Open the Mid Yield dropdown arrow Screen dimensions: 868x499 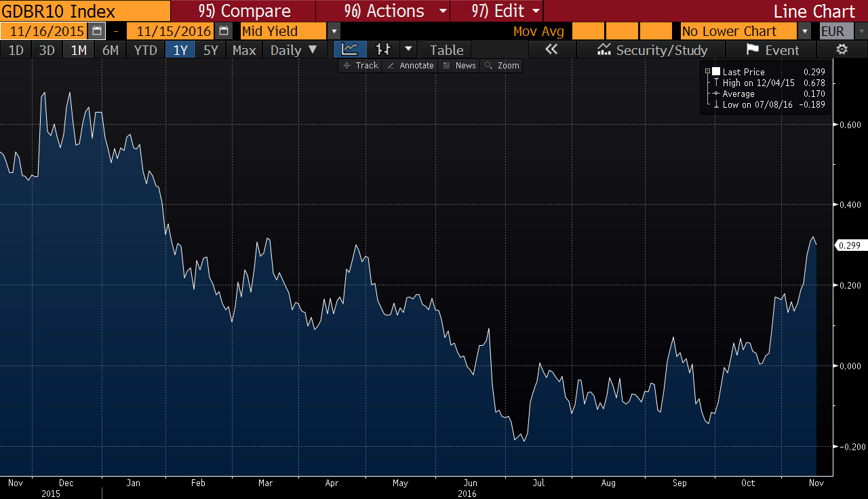tap(334, 31)
